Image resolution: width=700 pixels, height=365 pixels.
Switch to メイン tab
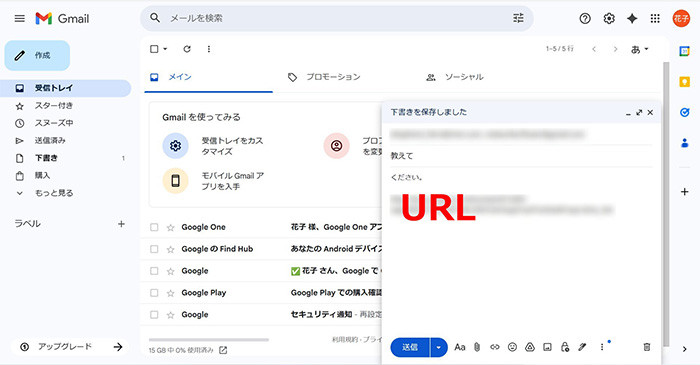click(208, 77)
